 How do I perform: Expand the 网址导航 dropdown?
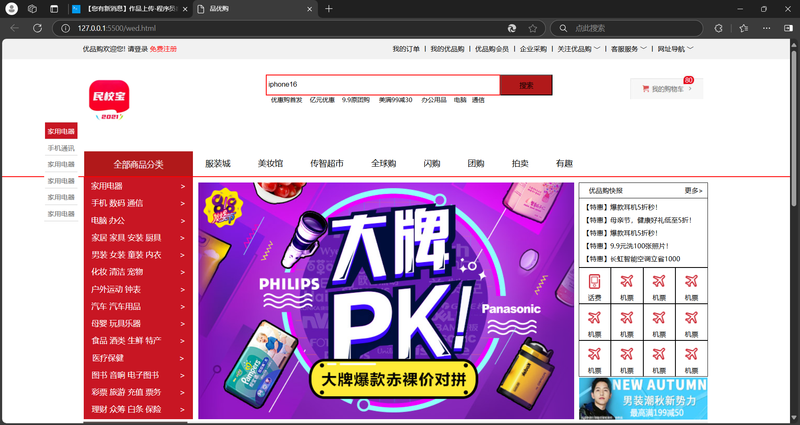[676, 49]
